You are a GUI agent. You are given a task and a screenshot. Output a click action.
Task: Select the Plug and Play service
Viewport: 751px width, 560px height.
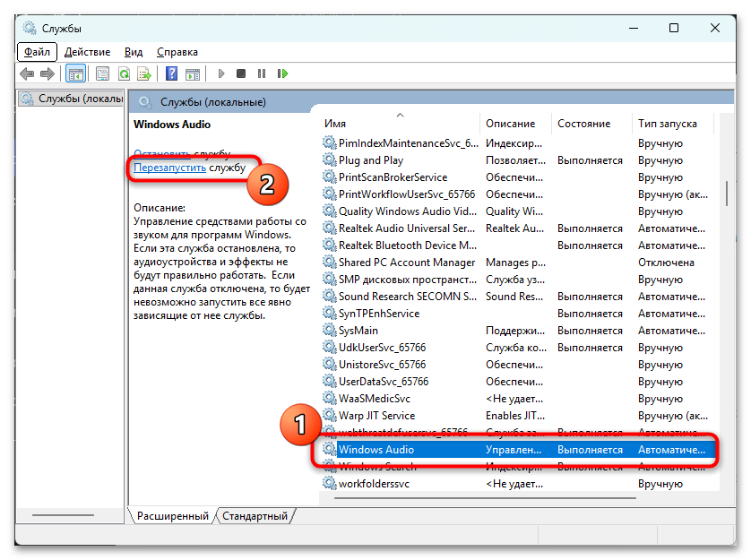click(519, 160)
